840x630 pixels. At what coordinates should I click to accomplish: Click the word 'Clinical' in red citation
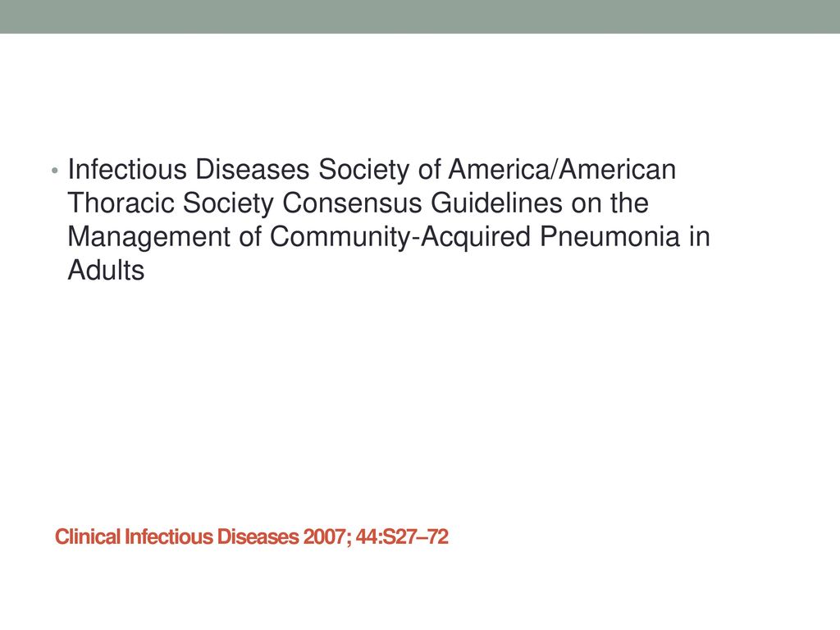pos(88,536)
